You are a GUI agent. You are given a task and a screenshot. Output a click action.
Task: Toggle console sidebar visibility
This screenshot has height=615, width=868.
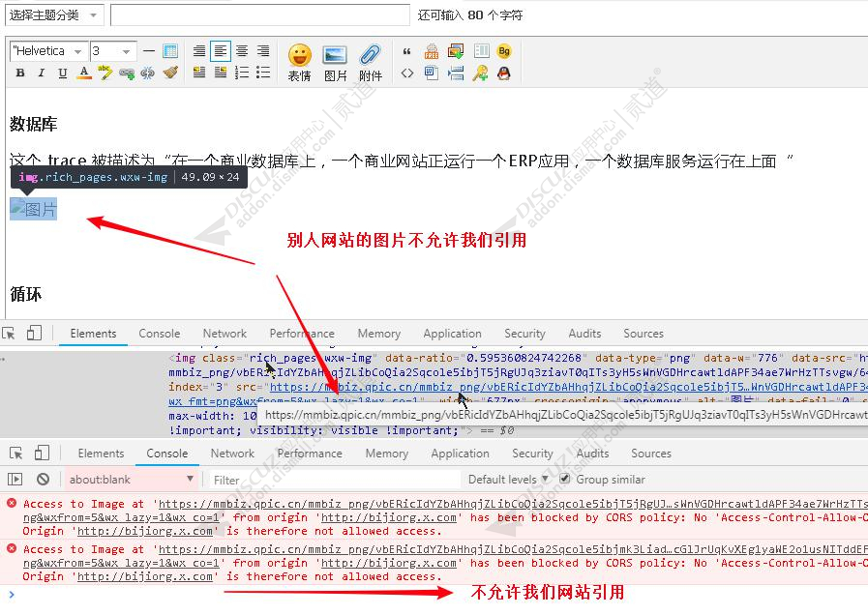[x=15, y=479]
